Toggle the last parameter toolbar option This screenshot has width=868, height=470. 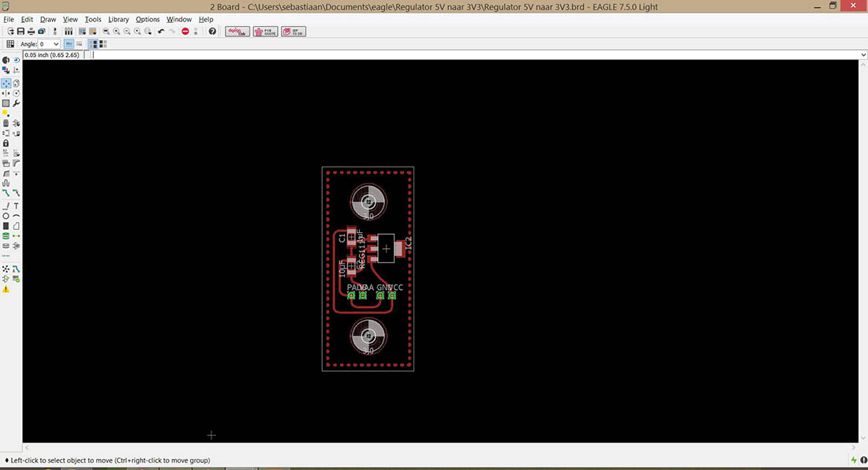tap(103, 43)
